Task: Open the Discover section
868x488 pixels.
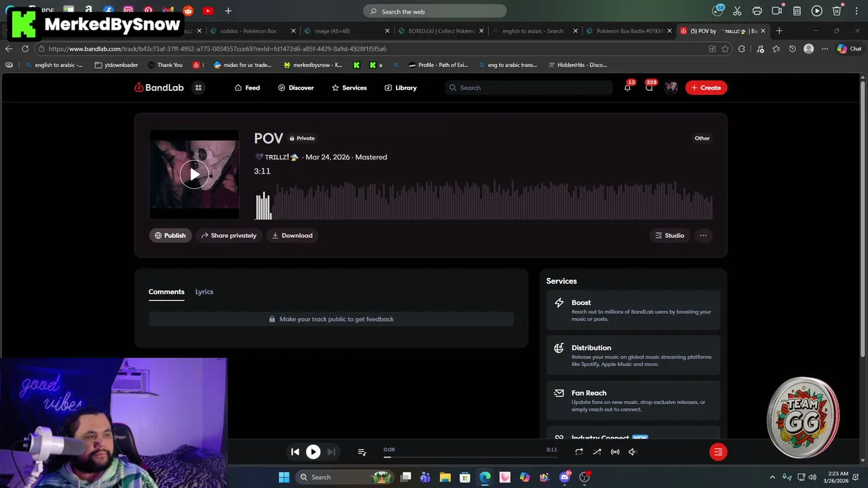Action: 296,87
